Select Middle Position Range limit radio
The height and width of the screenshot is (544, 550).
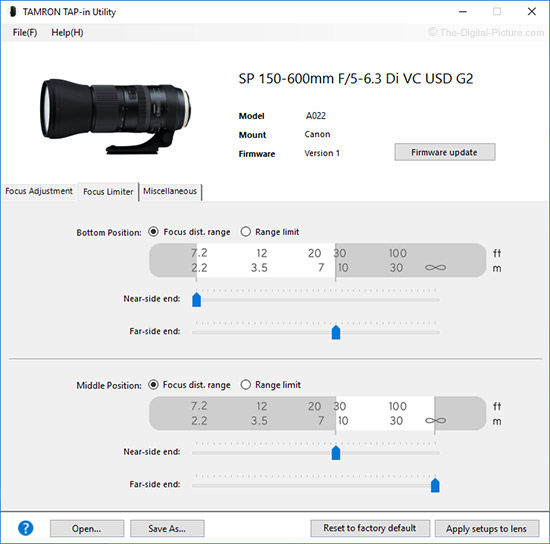click(x=246, y=384)
